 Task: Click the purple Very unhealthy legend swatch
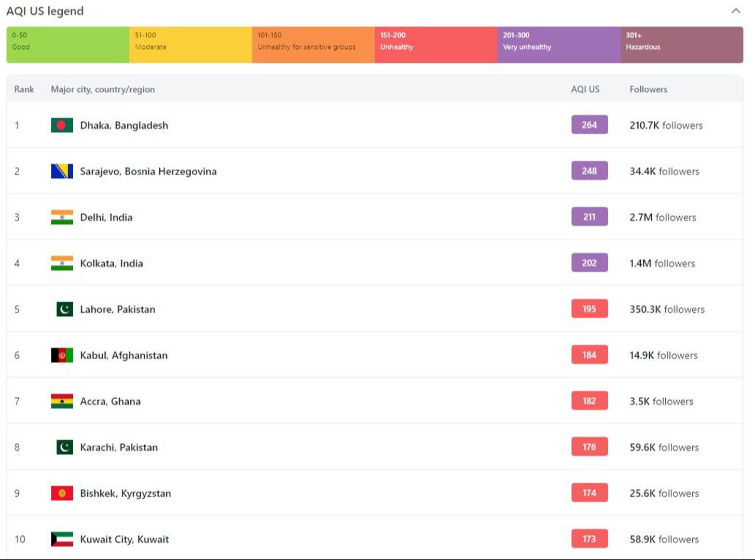[558, 45]
